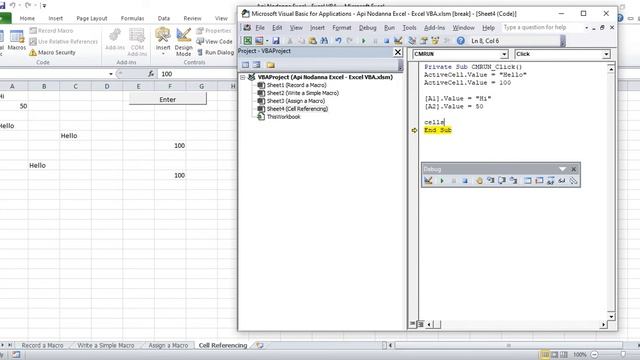Click the fx insert function icon

click(x=151, y=74)
